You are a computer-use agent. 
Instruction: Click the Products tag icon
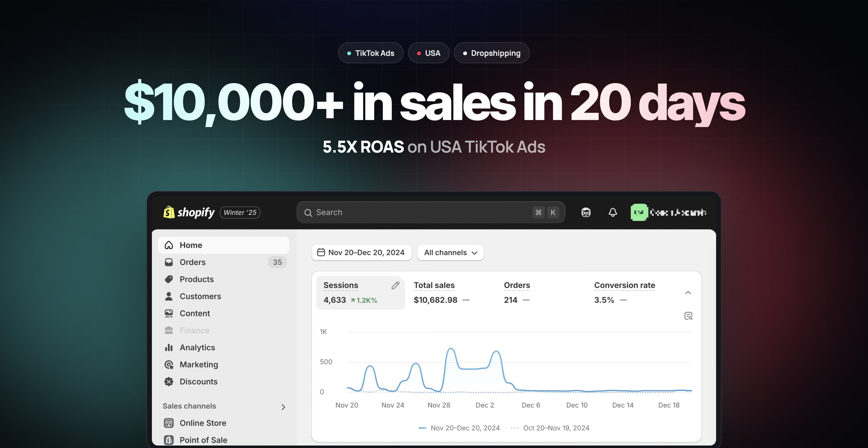pos(169,279)
